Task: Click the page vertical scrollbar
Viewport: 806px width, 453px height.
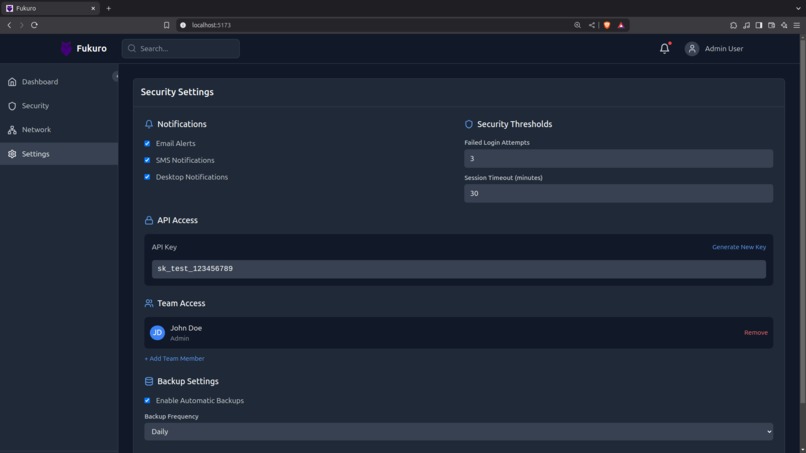Action: coord(802,221)
